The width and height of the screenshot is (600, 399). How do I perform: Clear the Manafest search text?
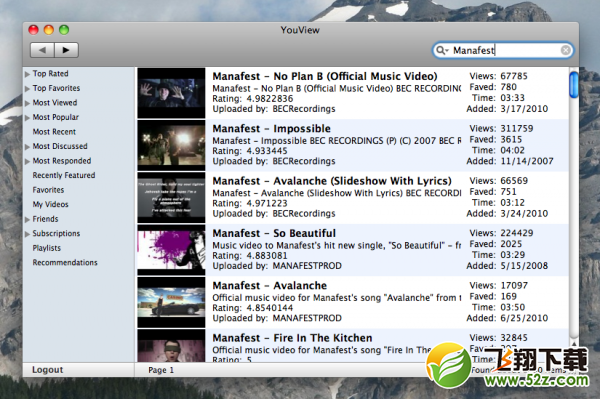(x=565, y=50)
